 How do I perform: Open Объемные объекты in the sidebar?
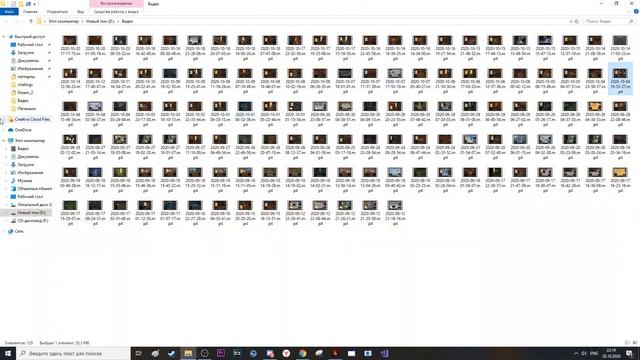tap(34, 189)
